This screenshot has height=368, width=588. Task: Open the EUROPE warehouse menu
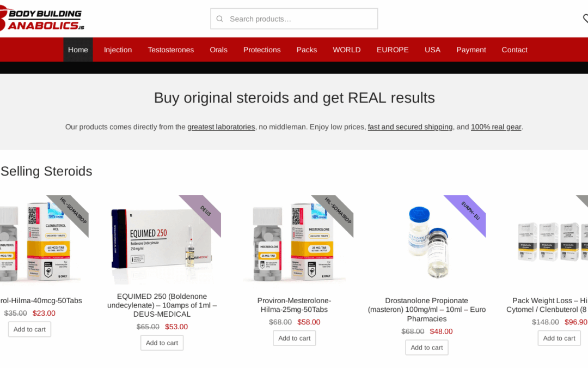coord(393,50)
